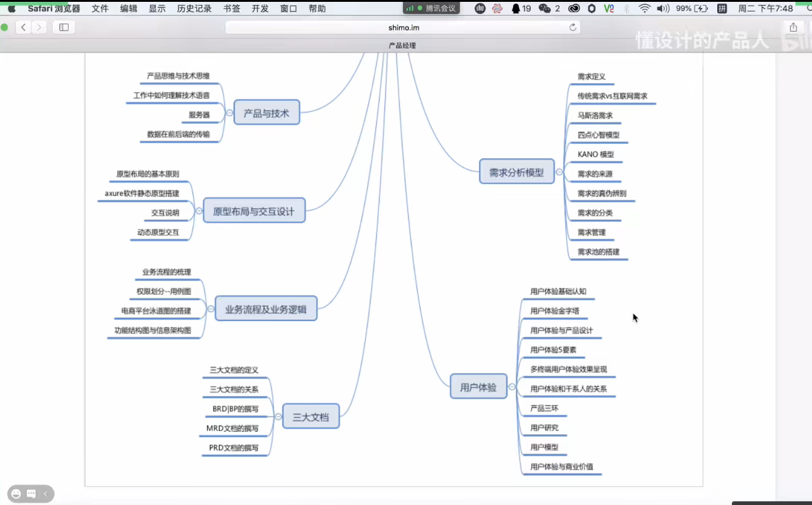
Task: Click the smiley face in the bottom pill
Action: [x=17, y=493]
